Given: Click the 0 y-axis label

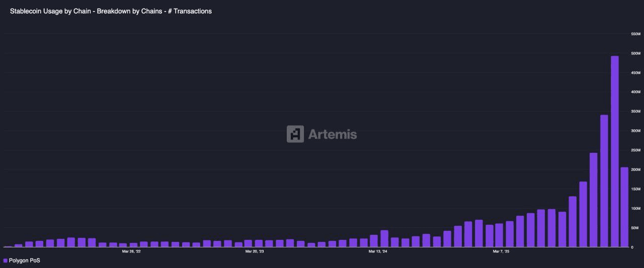Looking at the screenshot, I should [x=632, y=247].
